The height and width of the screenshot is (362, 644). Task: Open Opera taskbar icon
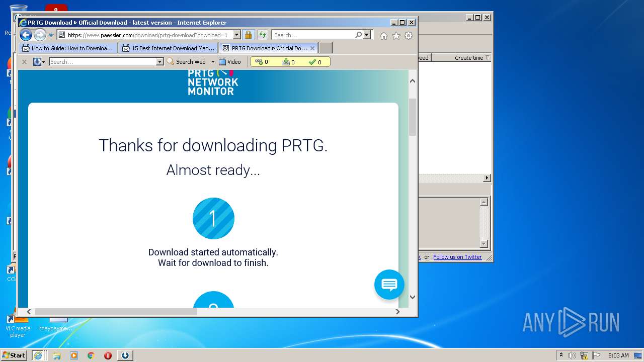coord(108,355)
